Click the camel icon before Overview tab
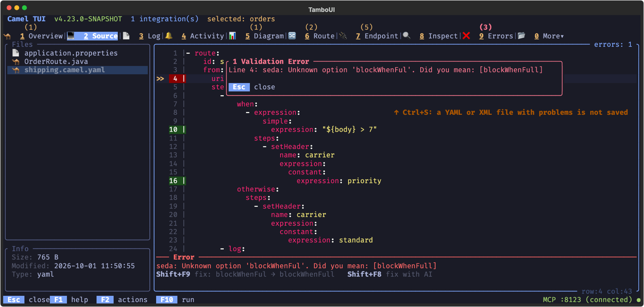Image resolution: width=644 pixels, height=307 pixels. (x=7, y=36)
